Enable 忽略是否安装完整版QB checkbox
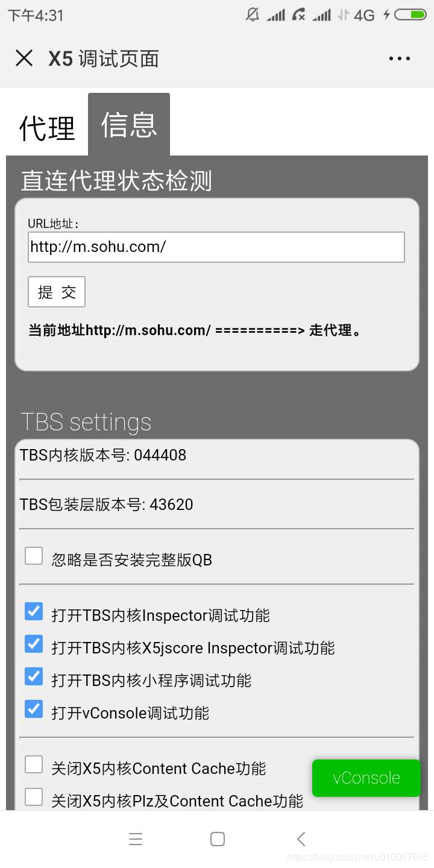434x868 pixels. click(34, 556)
